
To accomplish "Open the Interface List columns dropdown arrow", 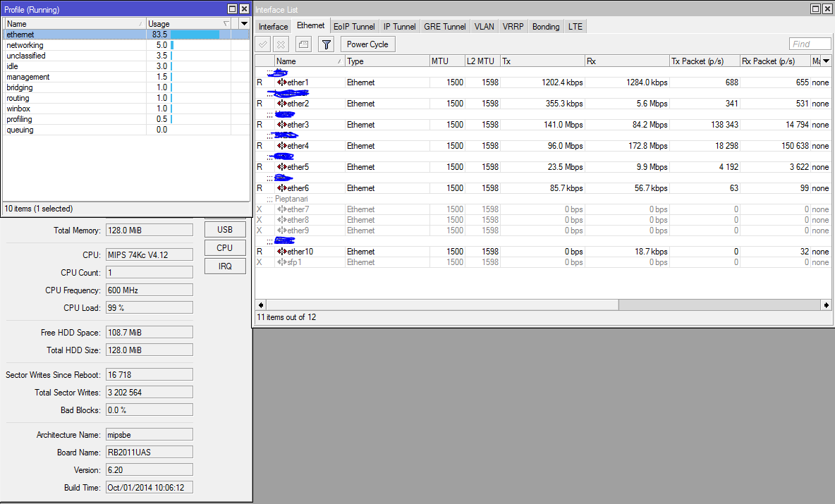I will click(x=827, y=61).
